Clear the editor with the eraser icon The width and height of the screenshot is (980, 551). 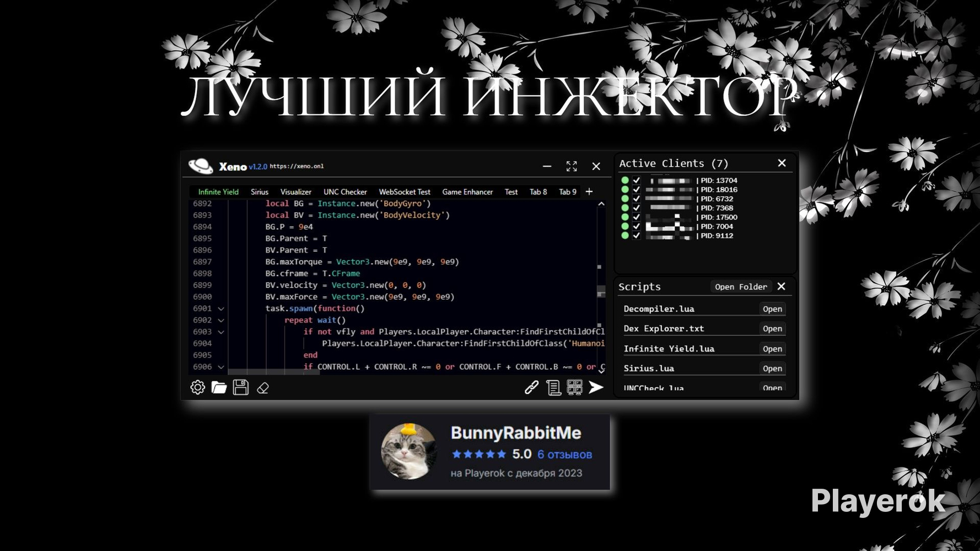point(263,388)
